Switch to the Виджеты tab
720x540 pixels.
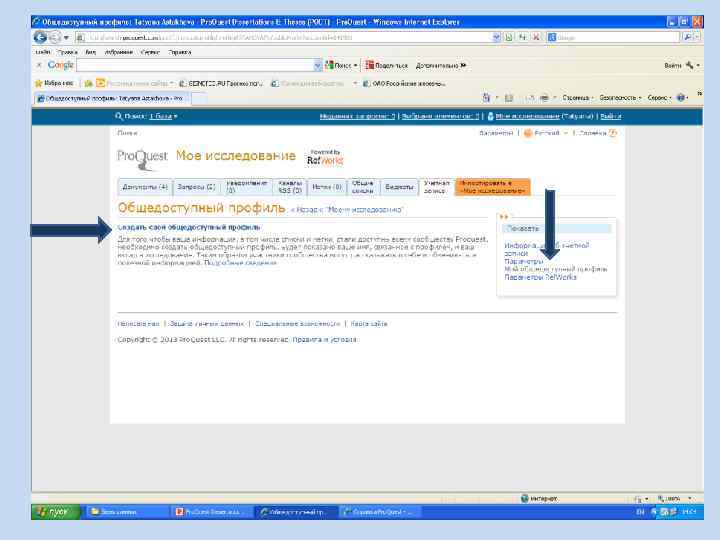399,187
